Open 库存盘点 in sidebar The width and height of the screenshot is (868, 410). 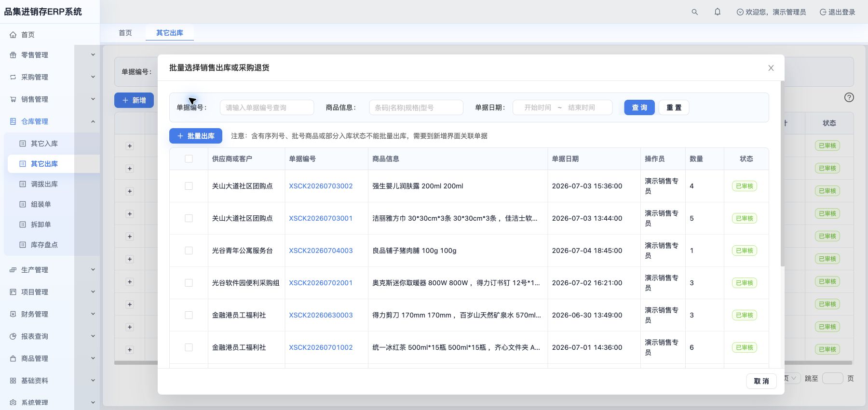point(44,245)
